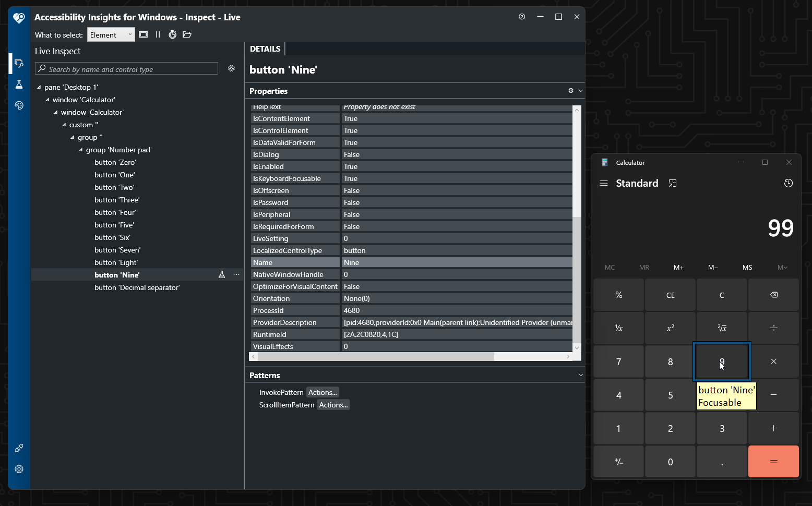Collapse the Patterns section chevron
The height and width of the screenshot is (506, 812).
[x=580, y=375]
